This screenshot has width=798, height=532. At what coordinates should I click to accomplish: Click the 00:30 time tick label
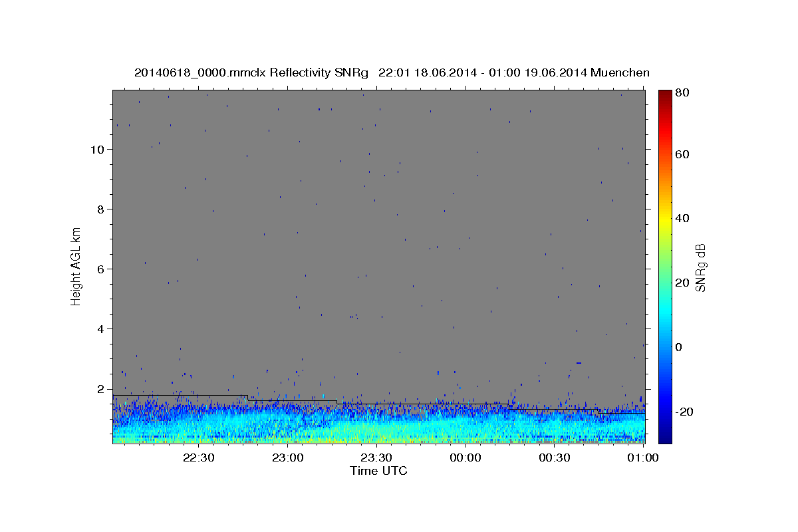(555, 458)
